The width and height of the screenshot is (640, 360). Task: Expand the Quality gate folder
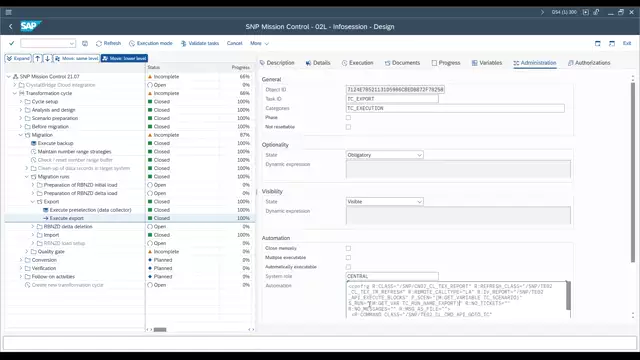(x=27, y=252)
